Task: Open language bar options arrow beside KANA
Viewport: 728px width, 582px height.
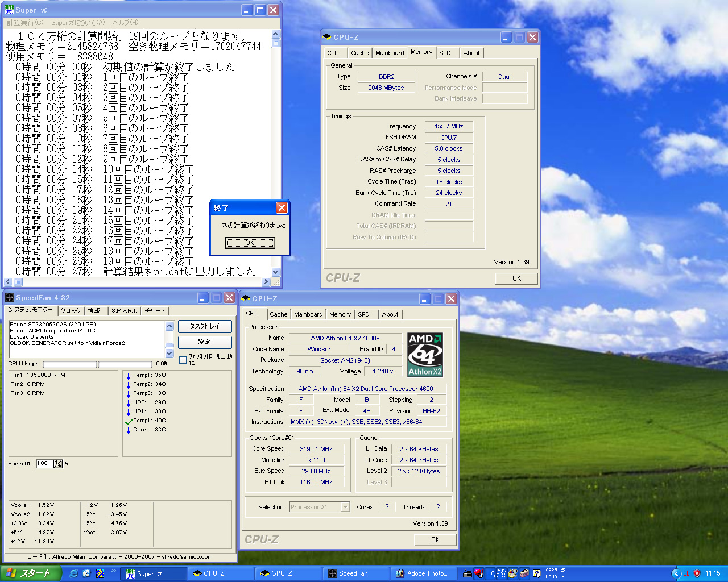Action: 562,577
